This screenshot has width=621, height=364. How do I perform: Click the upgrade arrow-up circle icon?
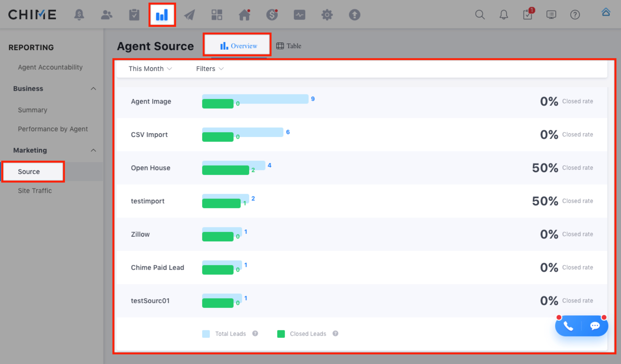[x=354, y=15]
